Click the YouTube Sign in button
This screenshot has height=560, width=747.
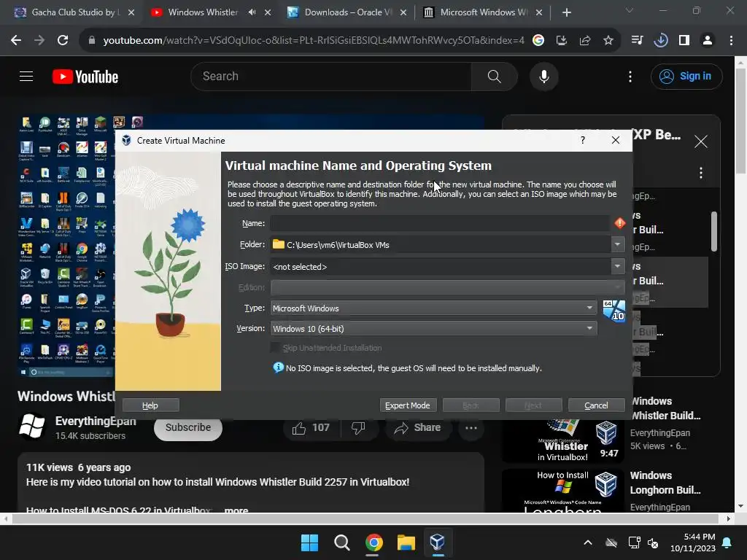click(x=686, y=76)
